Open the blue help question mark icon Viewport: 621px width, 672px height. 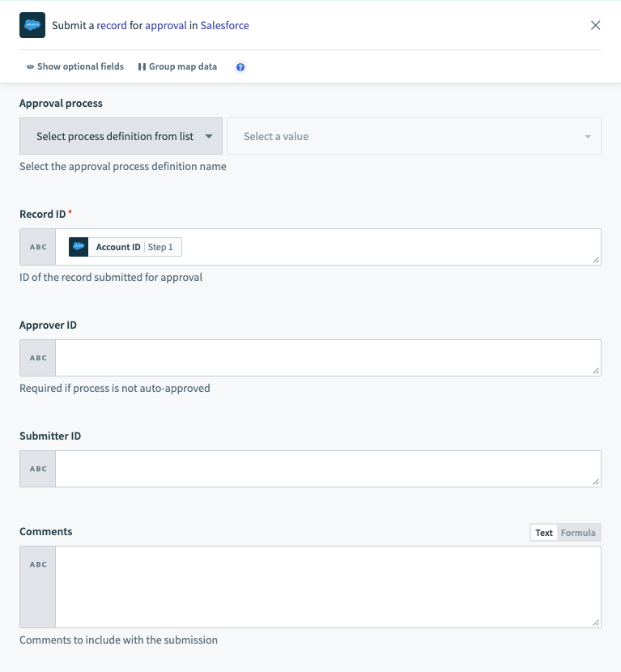coord(240,66)
